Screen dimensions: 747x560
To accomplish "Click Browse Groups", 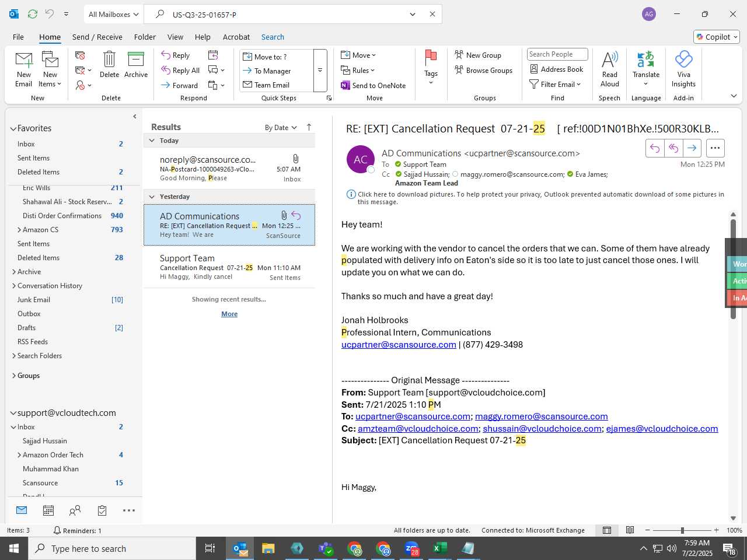I will pos(483,71).
